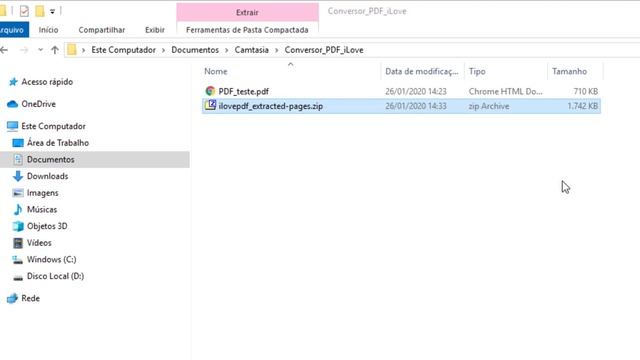The height and width of the screenshot is (360, 640).
Task: Go forward with the forward arrow
Action: tap(24, 50)
